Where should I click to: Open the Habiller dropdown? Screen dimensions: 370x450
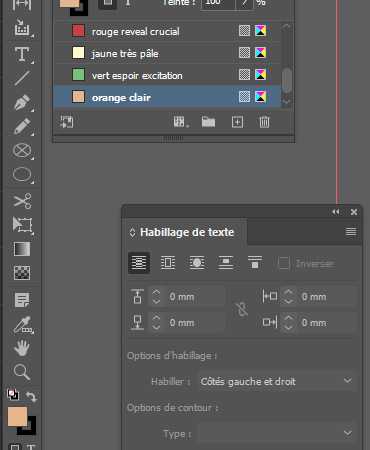277,381
